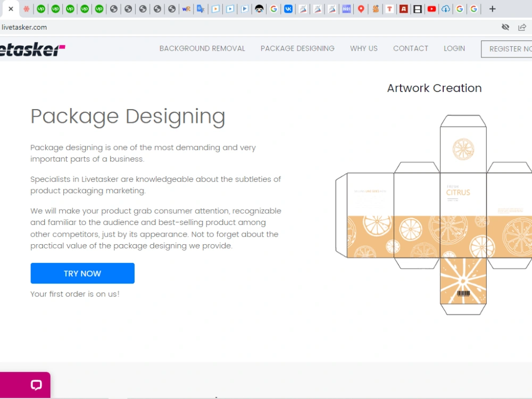
Task: Open the Contact page link
Action: [411, 48]
